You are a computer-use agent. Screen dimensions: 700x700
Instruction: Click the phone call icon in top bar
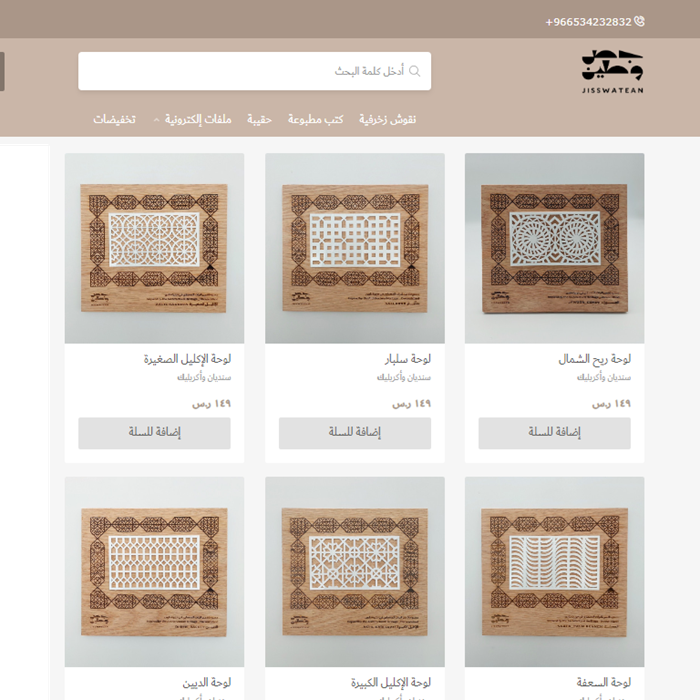(639, 21)
